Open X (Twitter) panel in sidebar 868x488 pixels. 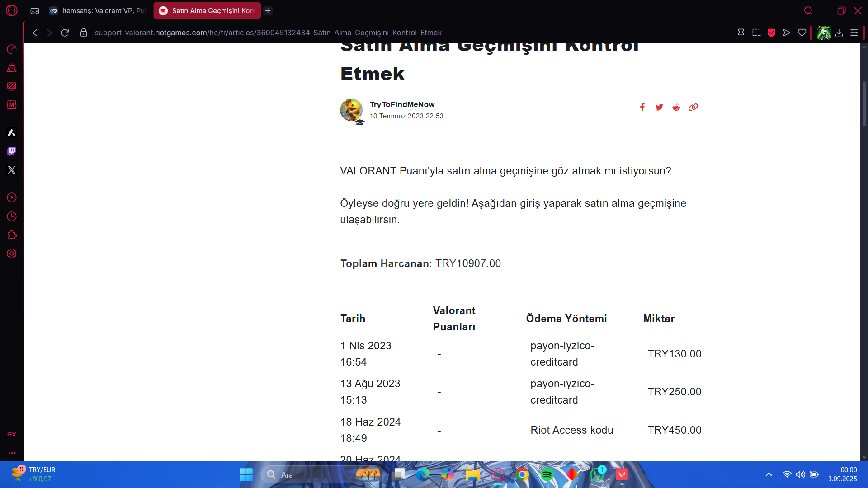[12, 170]
